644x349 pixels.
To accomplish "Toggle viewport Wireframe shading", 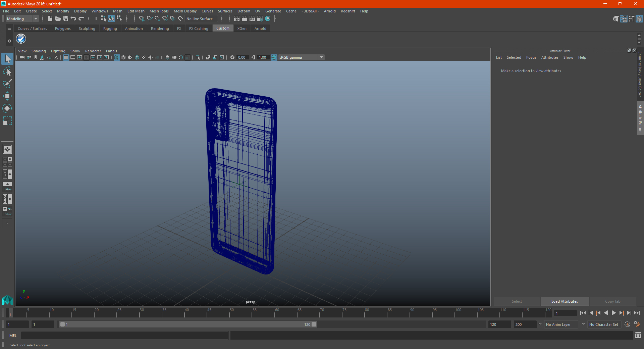I will [x=117, y=57].
